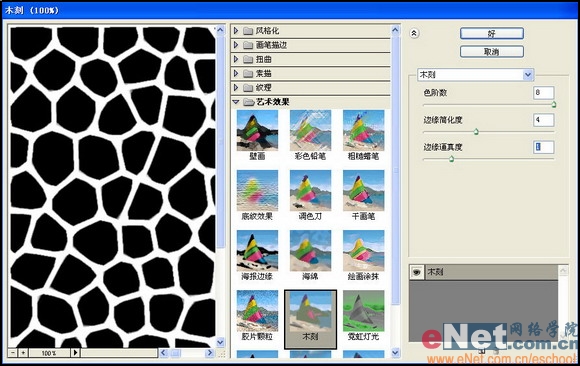Expand the 风格化 folder
This screenshot has height=366, width=580.
(236, 31)
